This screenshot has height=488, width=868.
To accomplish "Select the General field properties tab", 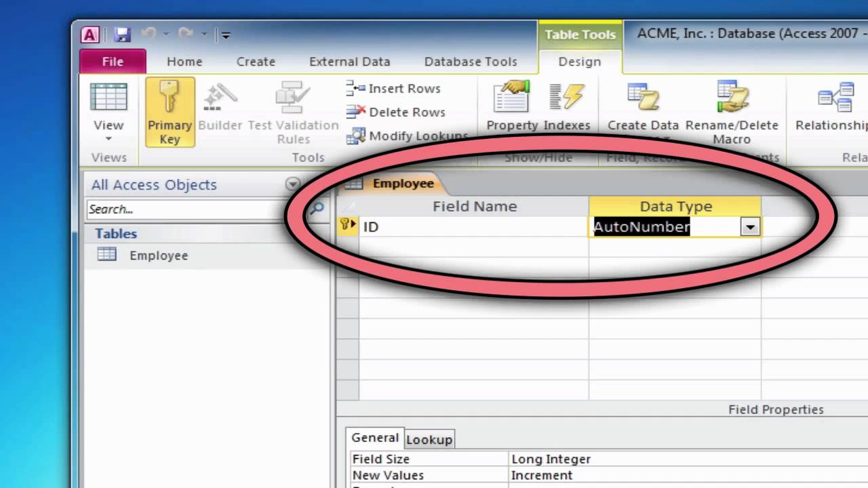I will tap(375, 438).
